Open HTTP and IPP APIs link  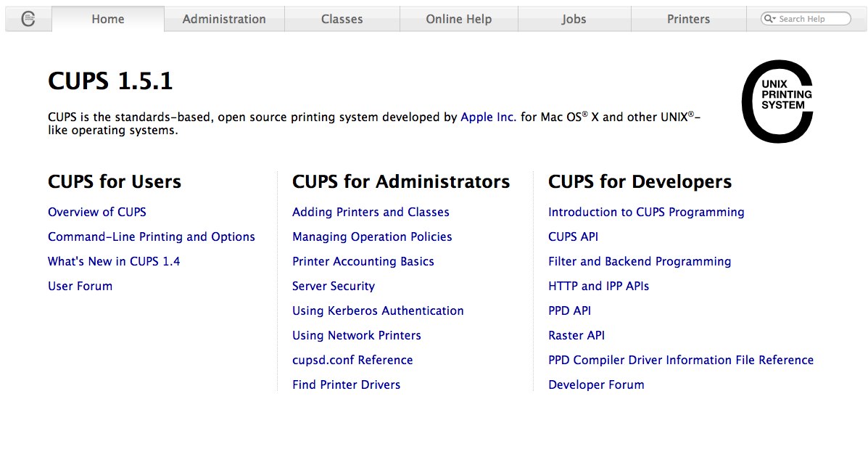tap(598, 287)
